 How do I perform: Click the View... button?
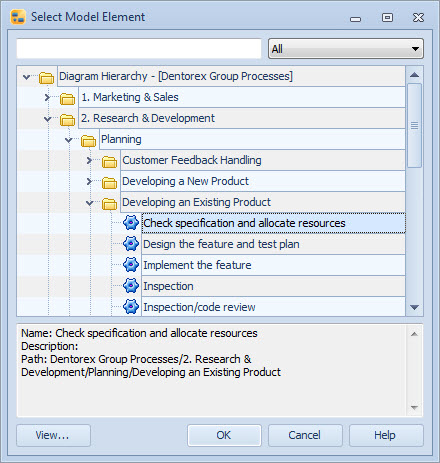click(53, 435)
